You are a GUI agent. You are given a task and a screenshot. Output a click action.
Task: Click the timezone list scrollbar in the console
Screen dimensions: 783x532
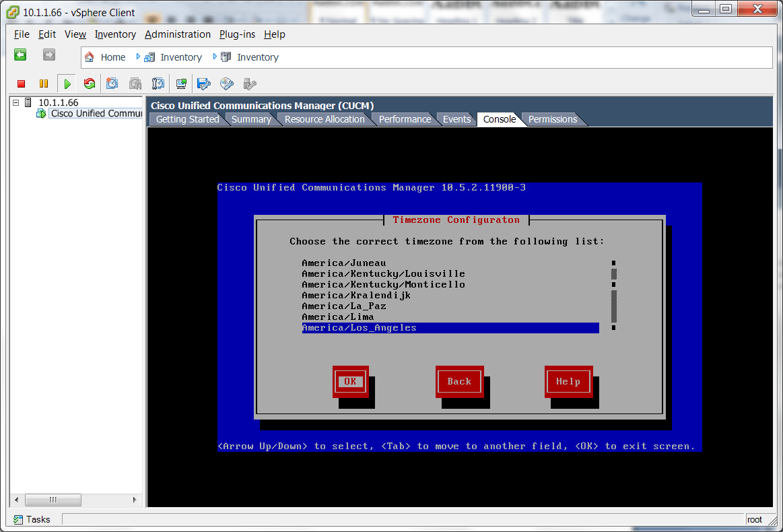coord(614,295)
